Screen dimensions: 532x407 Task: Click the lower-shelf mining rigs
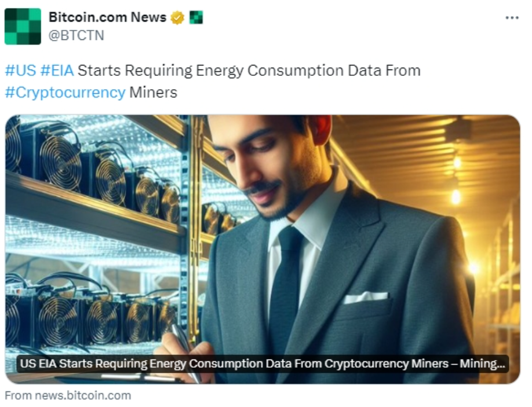[x=92, y=315]
